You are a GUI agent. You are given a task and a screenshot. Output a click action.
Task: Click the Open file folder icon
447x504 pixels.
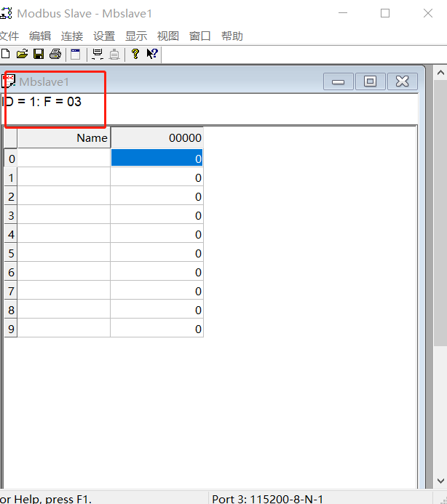pos(22,54)
